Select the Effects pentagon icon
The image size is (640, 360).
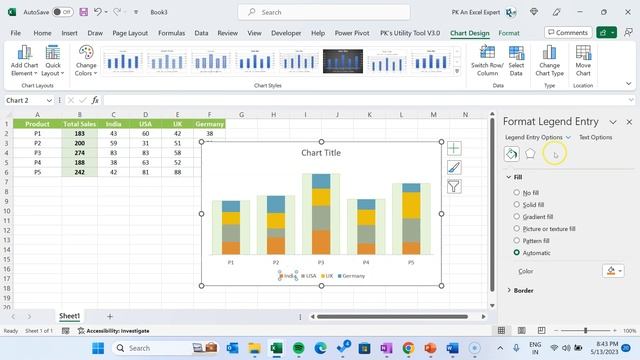coord(530,153)
